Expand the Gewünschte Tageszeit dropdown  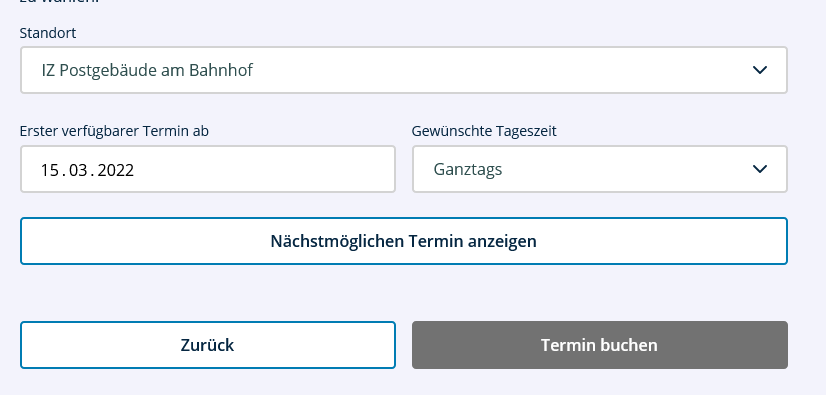[x=600, y=169]
